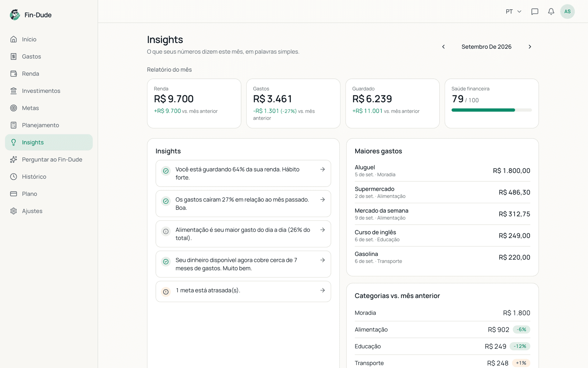Click the Gasolina R$ 220,00 row
This screenshot has height=368, width=588.
point(442,257)
